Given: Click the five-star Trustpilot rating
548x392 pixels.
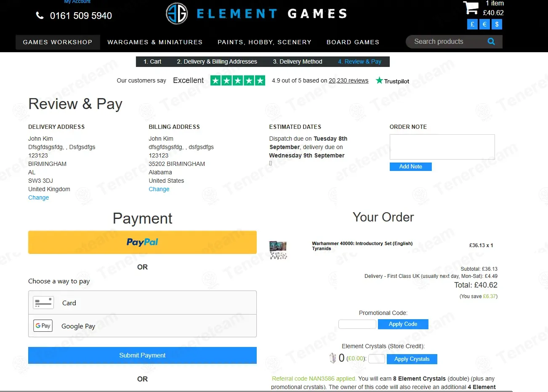Looking at the screenshot, I should point(238,80).
